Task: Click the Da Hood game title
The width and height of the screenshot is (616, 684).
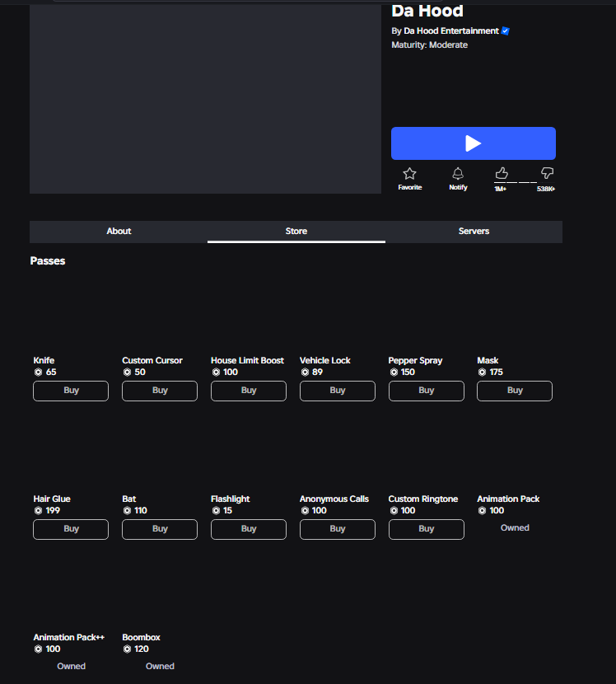Action: click(427, 11)
